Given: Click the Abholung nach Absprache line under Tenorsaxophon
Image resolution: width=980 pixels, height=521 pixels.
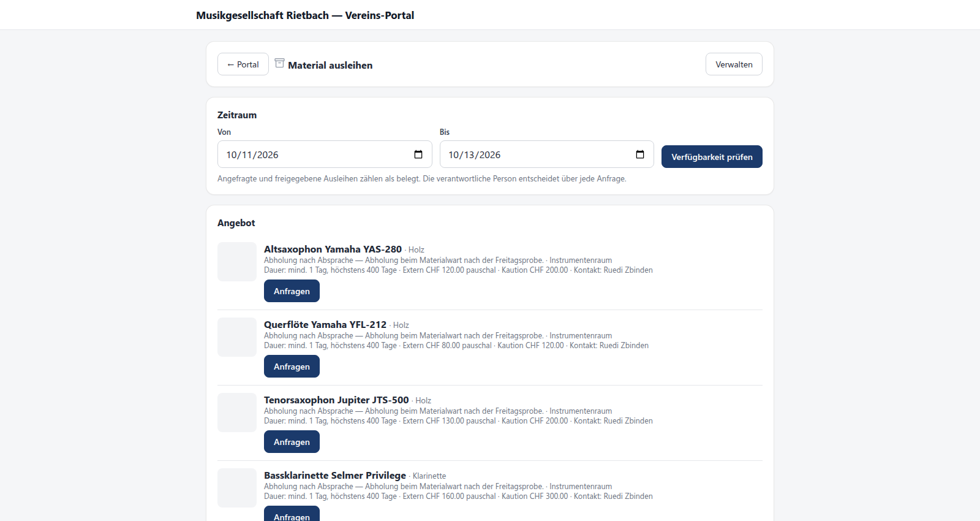Looking at the screenshot, I should pos(438,411).
